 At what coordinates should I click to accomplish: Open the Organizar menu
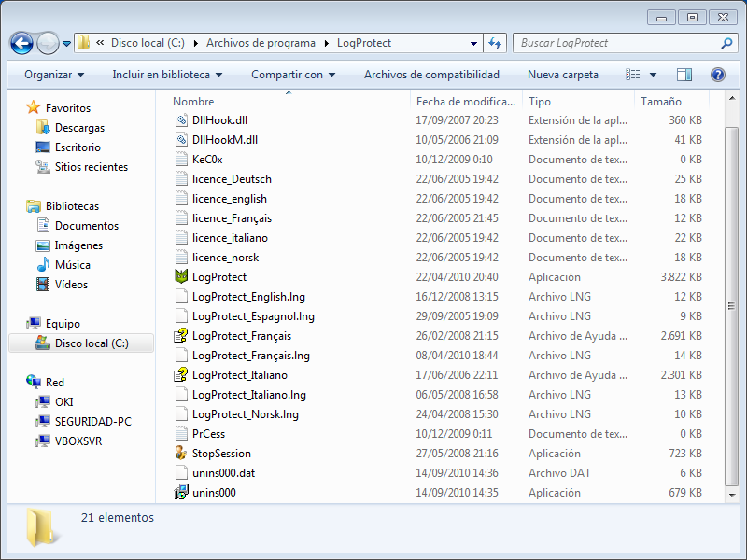tap(54, 75)
